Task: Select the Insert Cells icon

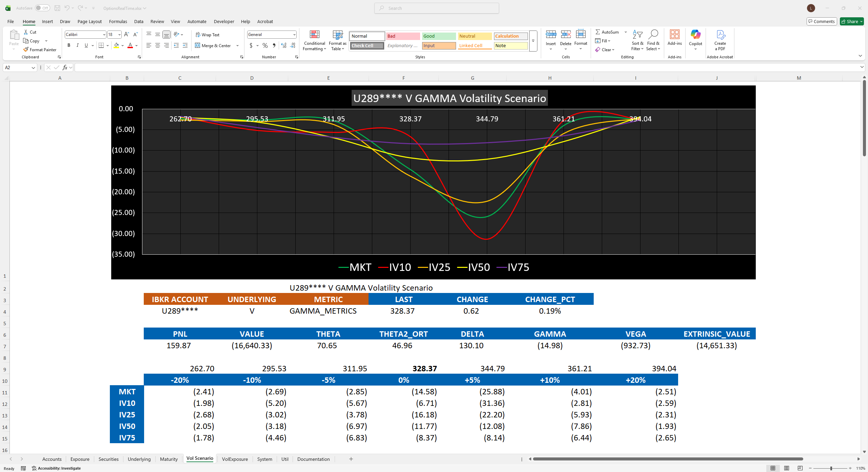Action: pyautogui.click(x=550, y=34)
